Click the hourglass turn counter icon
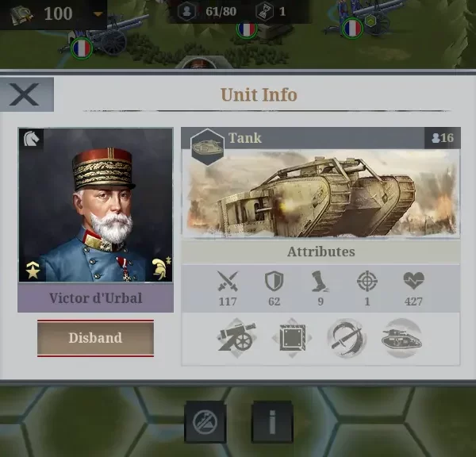476x457 pixels. 265,12
